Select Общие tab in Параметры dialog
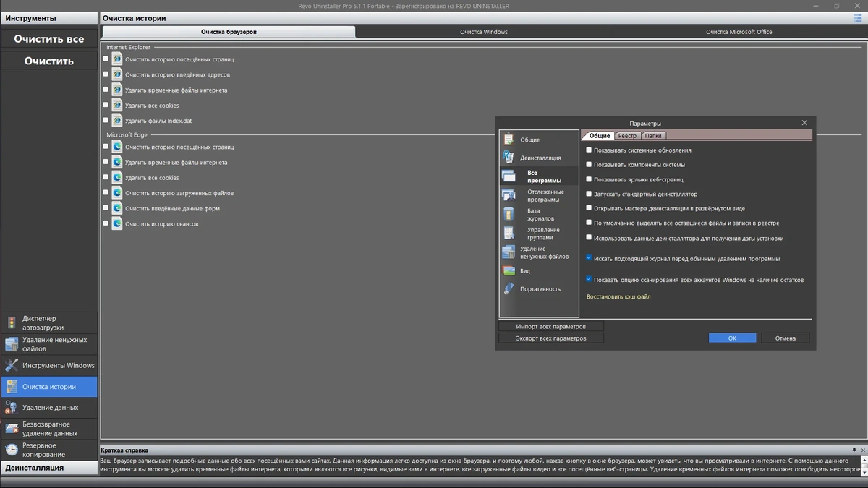This screenshot has width=868, height=488. click(x=599, y=136)
